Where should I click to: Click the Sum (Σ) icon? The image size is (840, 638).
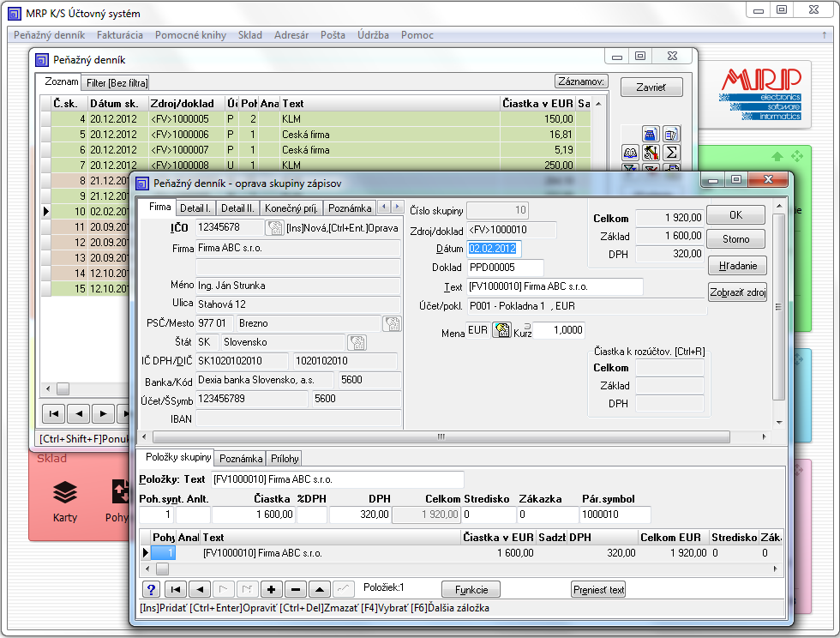[x=672, y=153]
